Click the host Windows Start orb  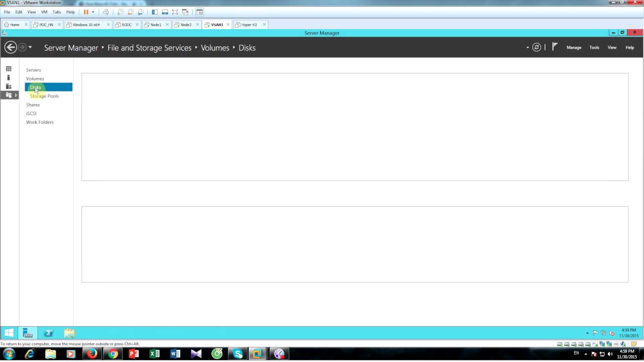(9, 354)
